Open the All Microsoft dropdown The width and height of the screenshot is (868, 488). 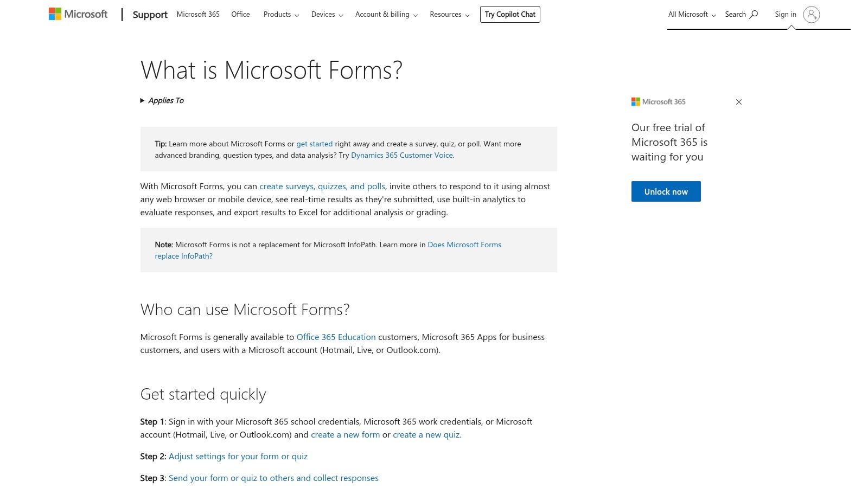692,15
